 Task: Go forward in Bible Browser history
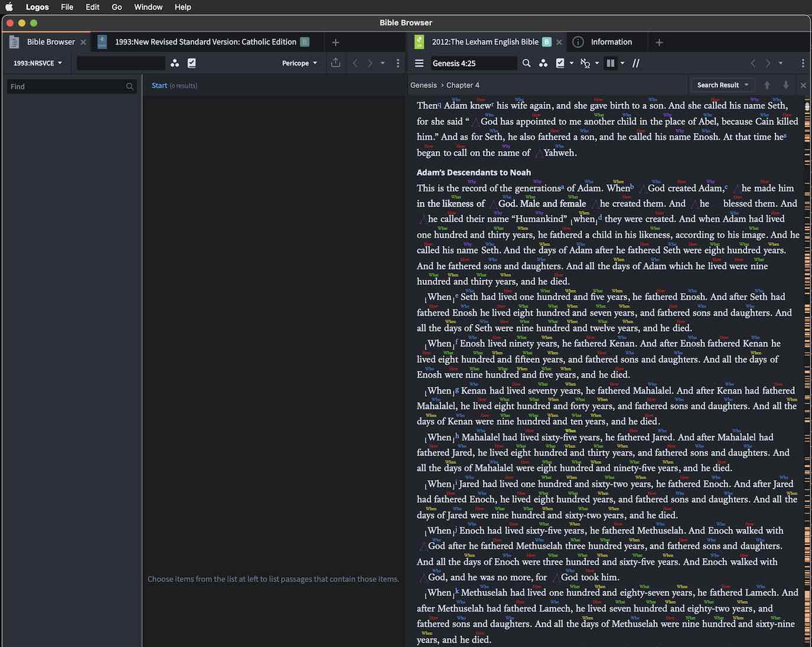click(370, 63)
